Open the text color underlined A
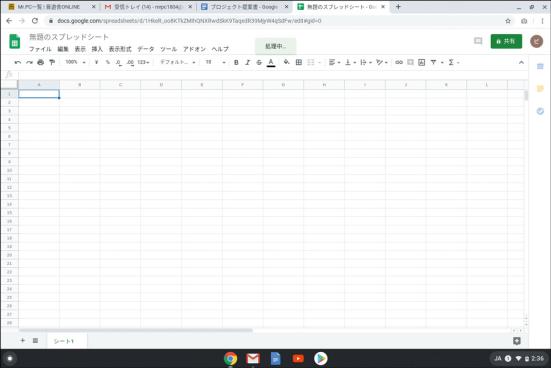 [x=271, y=63]
